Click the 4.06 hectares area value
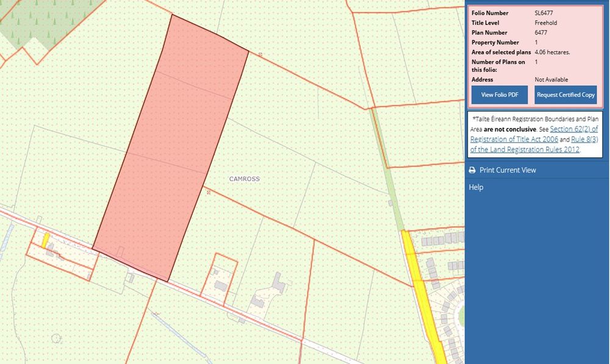 coord(552,52)
